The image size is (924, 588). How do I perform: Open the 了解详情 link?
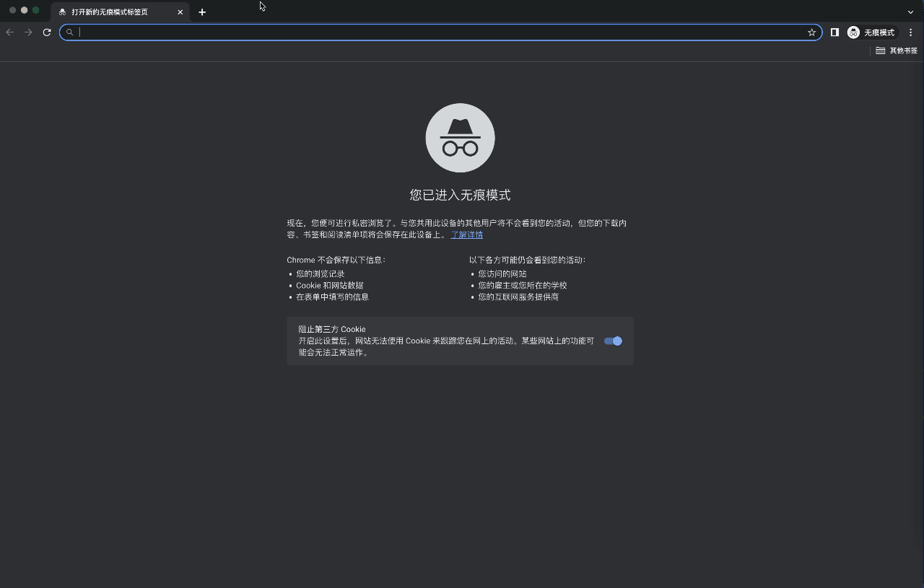point(467,234)
